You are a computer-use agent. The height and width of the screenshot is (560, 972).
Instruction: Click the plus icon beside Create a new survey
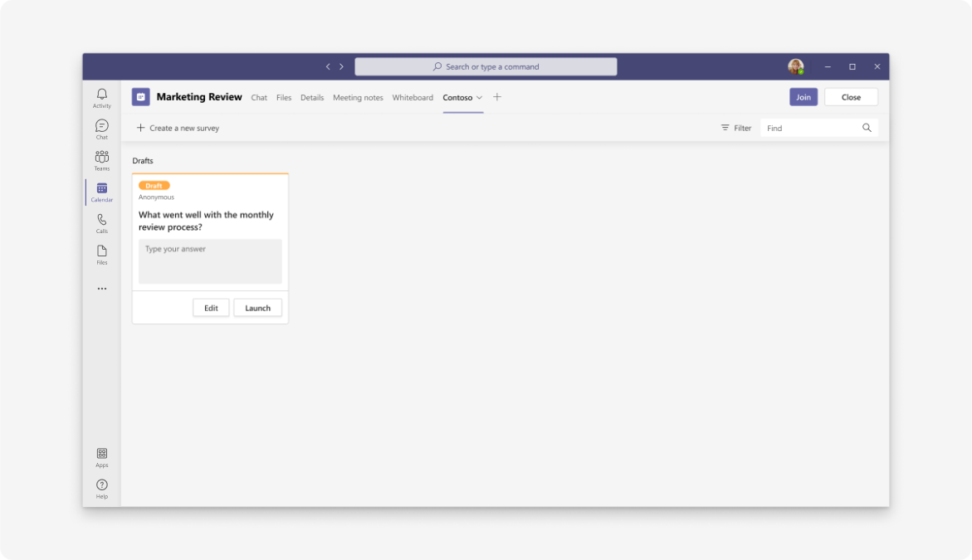[x=141, y=128]
